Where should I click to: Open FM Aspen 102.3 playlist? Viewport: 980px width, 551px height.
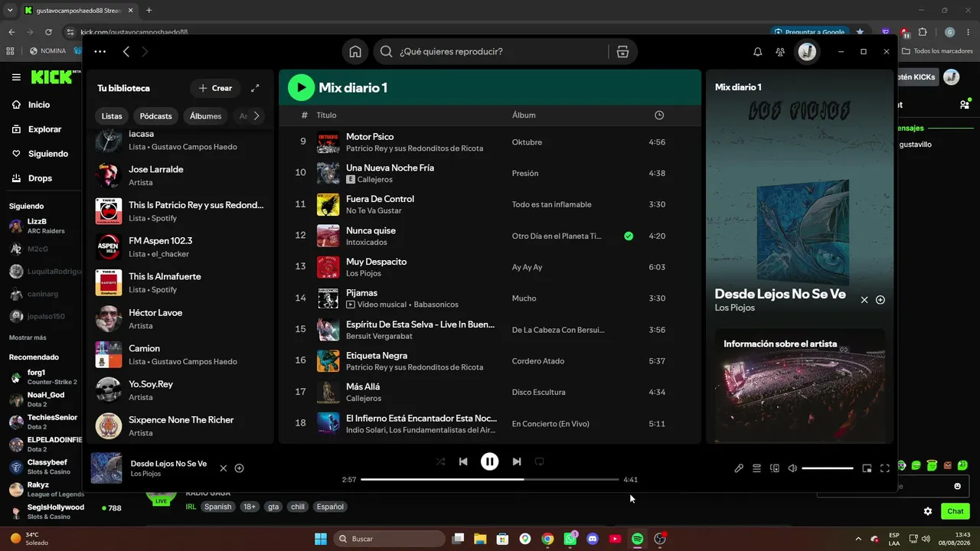click(181, 247)
